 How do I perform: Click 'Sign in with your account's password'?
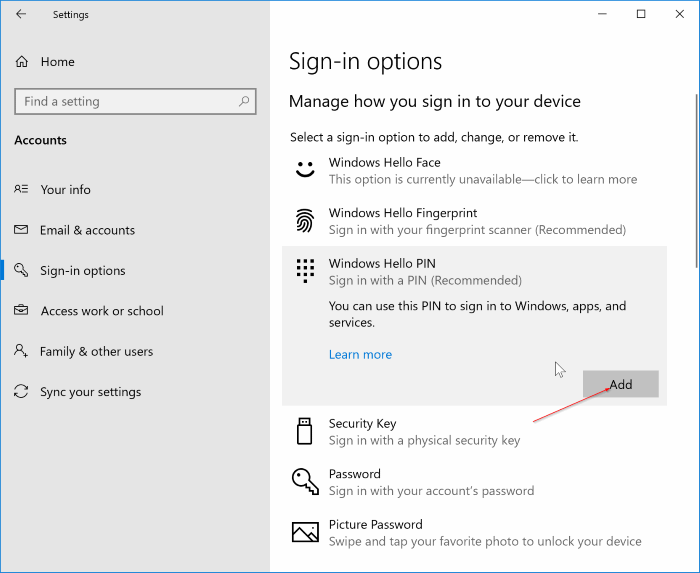(431, 491)
